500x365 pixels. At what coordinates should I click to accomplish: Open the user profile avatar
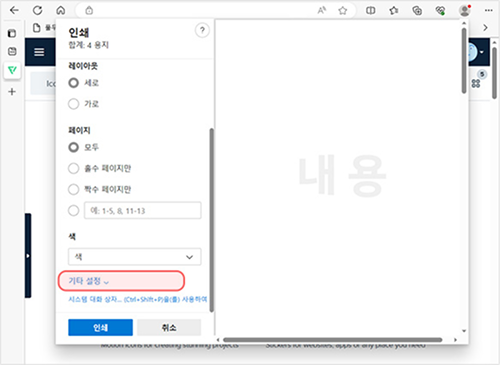tap(464, 11)
